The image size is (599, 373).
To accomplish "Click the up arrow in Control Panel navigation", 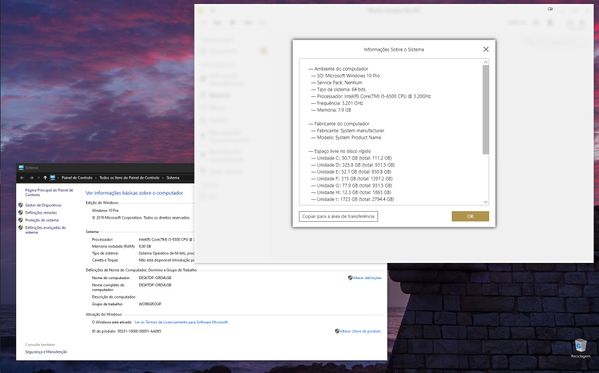I will point(45,178).
